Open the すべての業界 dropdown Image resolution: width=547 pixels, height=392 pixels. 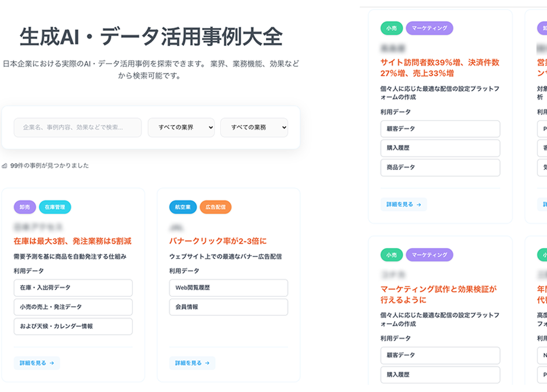coord(181,128)
